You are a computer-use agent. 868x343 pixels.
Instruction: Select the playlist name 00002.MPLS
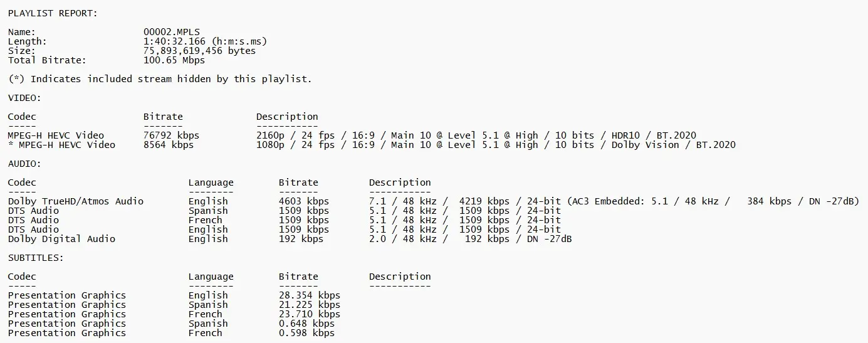pos(172,32)
